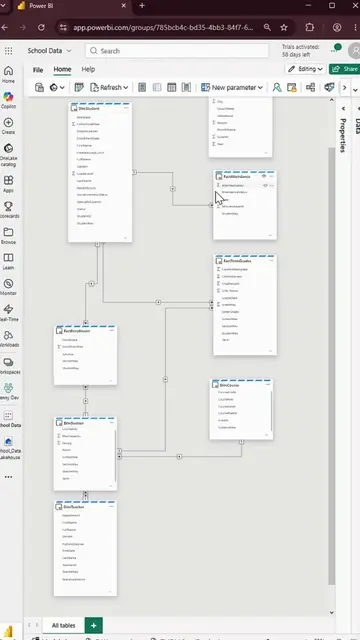Click the Manage relationships icon in ribbon
Image resolution: width=360 pixels, height=640 pixels.
pyautogui.click(x=311, y=87)
